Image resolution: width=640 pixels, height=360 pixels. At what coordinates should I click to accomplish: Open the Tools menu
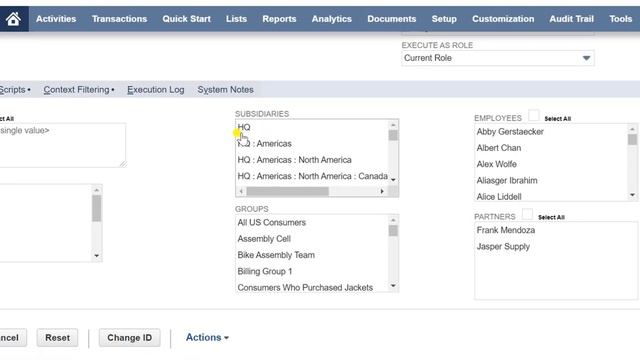pos(620,19)
